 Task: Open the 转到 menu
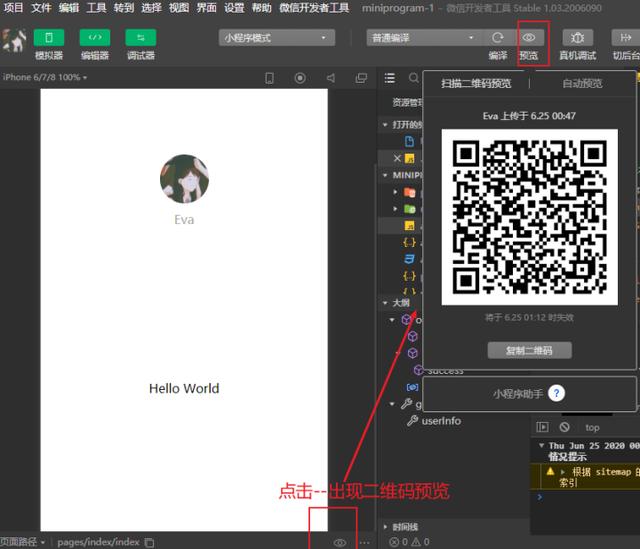coord(124,8)
